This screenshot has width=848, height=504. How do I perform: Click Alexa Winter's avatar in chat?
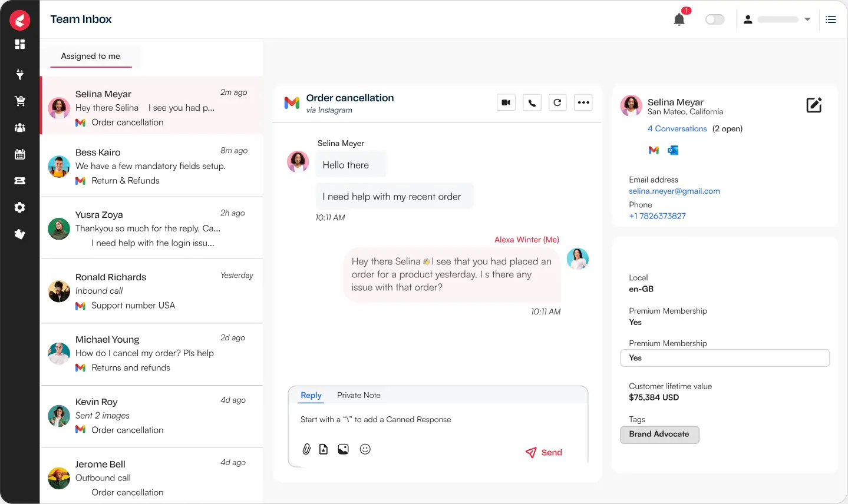(578, 258)
